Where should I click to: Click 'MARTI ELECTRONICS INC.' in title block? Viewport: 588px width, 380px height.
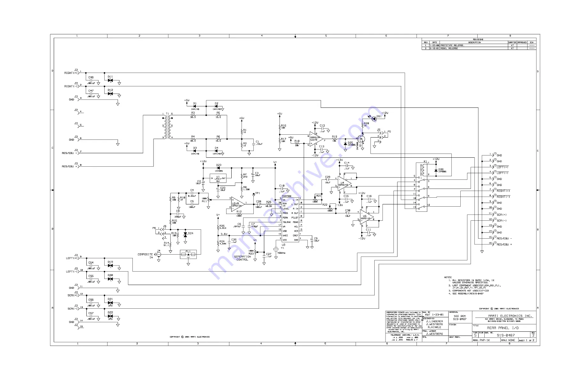click(x=510, y=316)
